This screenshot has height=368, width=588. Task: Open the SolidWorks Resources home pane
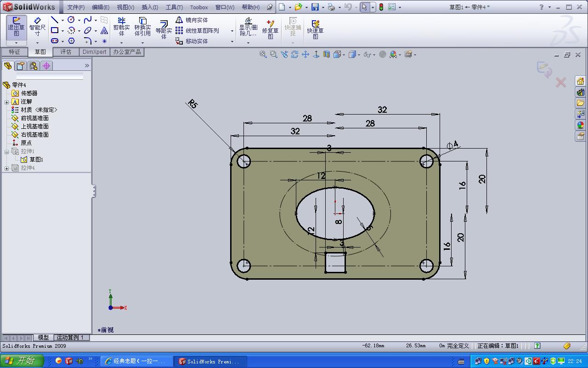pyautogui.click(x=580, y=81)
